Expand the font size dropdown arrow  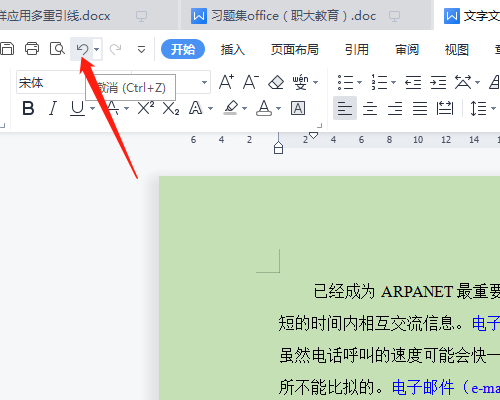tap(204, 82)
